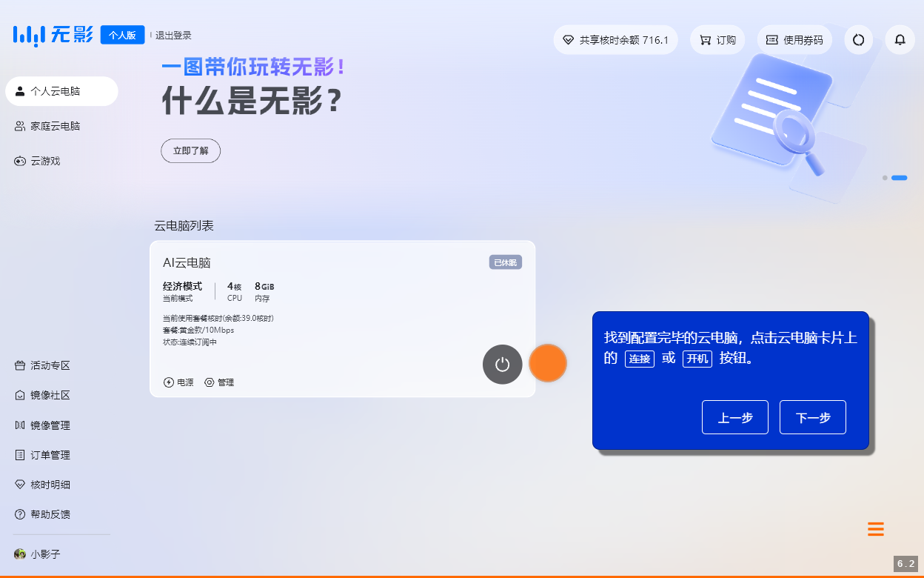Toggle the round power button on the cloud PC card
This screenshot has height=578, width=924.
pos(502,364)
